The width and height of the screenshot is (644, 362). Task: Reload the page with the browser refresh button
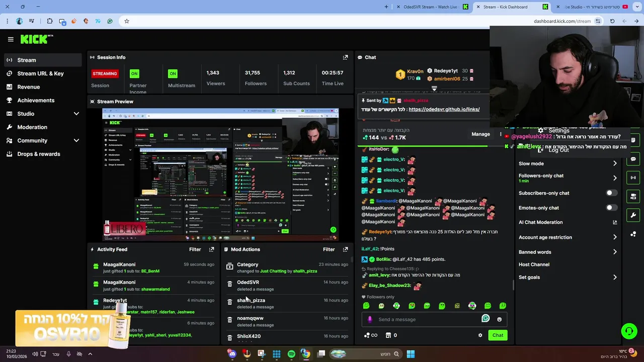612,21
